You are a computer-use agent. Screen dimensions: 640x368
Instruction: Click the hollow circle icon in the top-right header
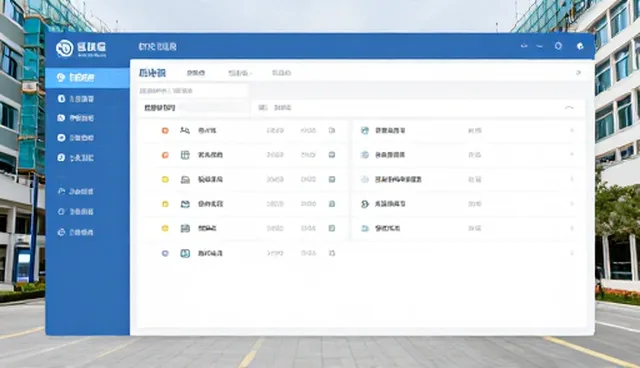pos(558,46)
